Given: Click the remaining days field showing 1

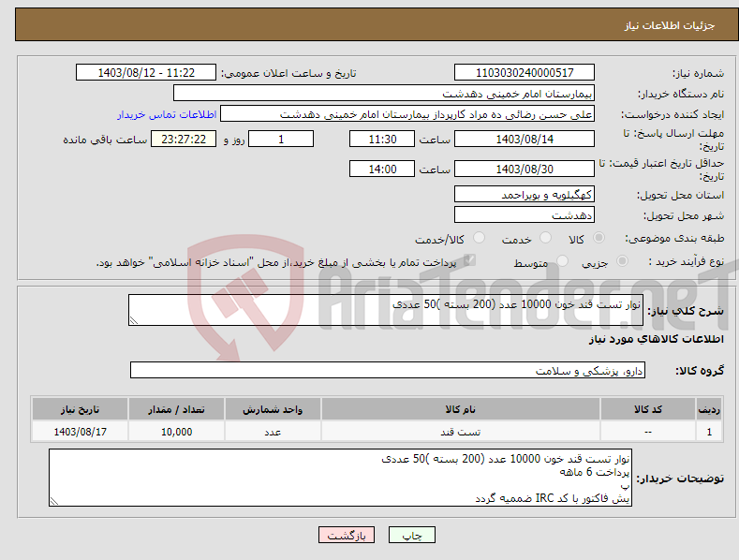Looking at the screenshot, I should (x=281, y=139).
